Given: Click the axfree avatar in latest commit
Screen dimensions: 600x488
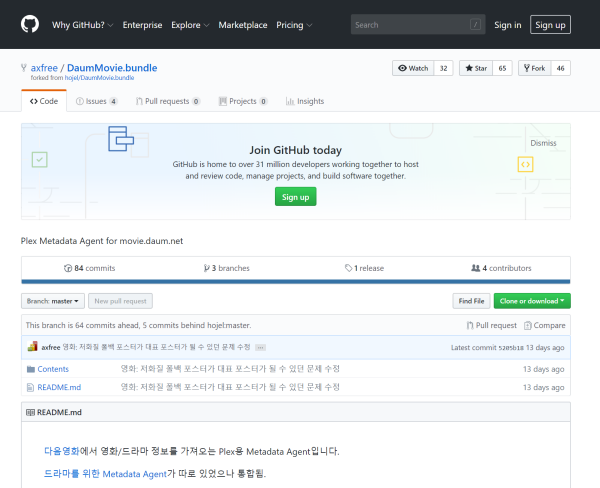Looking at the screenshot, I should pyautogui.click(x=33, y=347).
